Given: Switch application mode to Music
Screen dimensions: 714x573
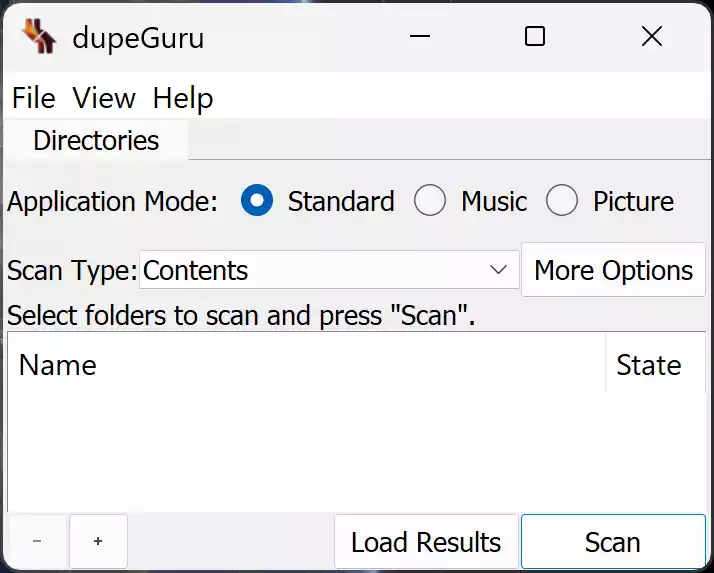Looking at the screenshot, I should tap(430, 201).
